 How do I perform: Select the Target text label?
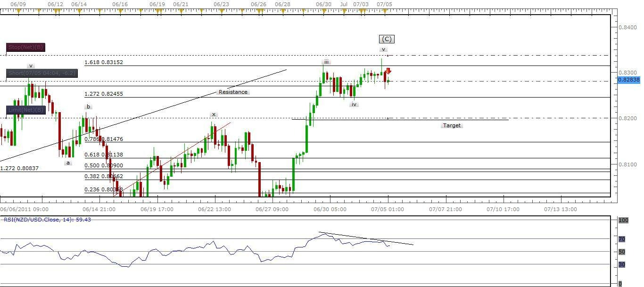[452, 126]
